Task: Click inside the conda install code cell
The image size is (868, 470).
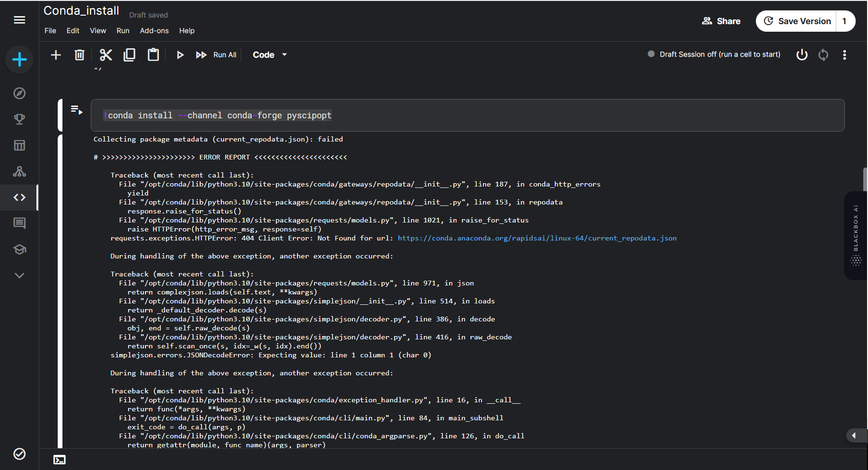Action: click(467, 115)
